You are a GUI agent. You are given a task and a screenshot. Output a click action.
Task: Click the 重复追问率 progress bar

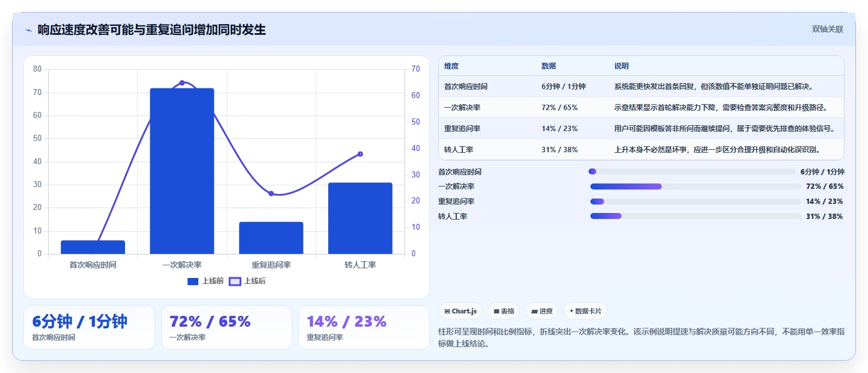(x=695, y=202)
